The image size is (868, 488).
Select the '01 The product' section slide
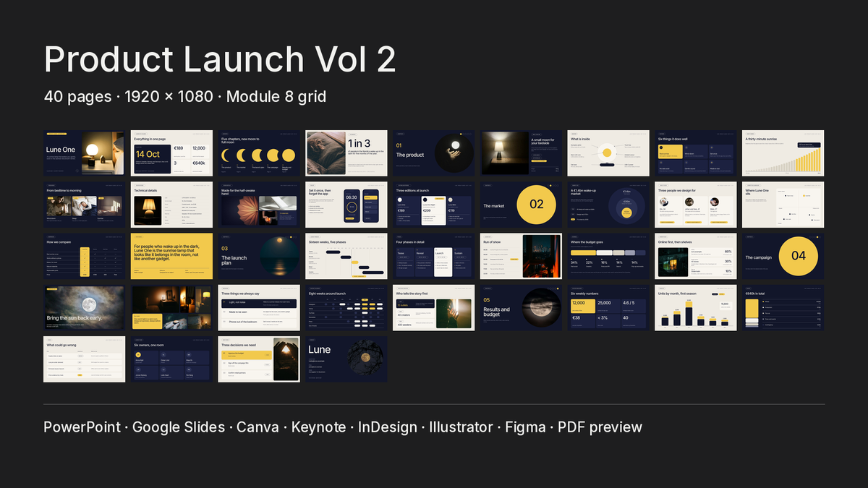pyautogui.click(x=433, y=153)
